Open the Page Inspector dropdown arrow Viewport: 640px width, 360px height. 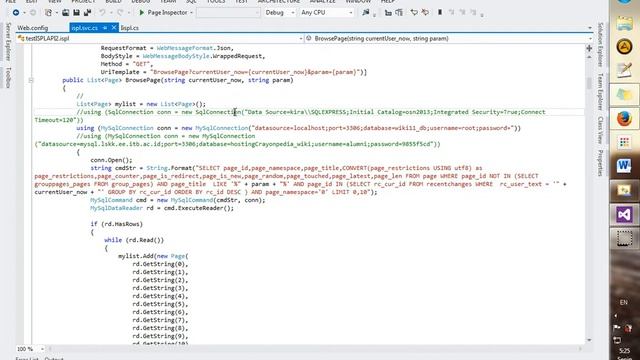pos(191,13)
